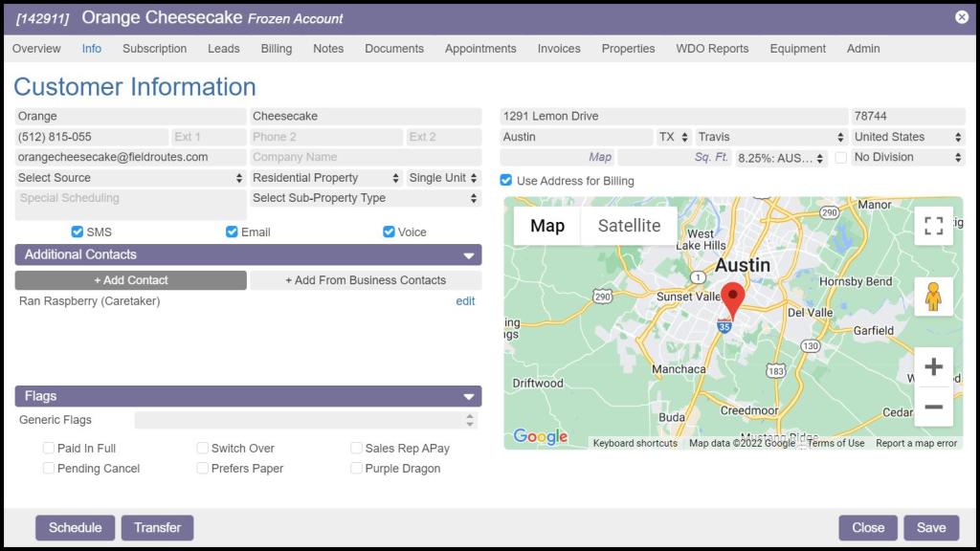Close the customer window with X icon
The width and height of the screenshot is (980, 551).
tap(961, 17)
